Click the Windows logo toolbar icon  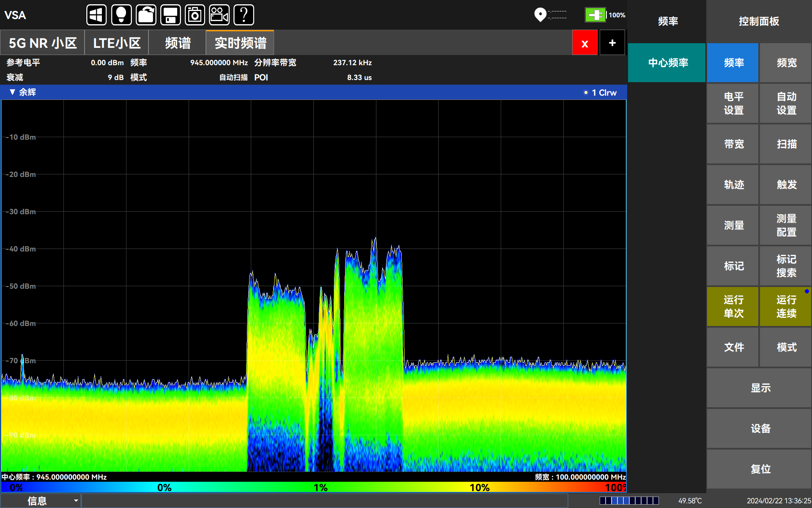tap(96, 15)
